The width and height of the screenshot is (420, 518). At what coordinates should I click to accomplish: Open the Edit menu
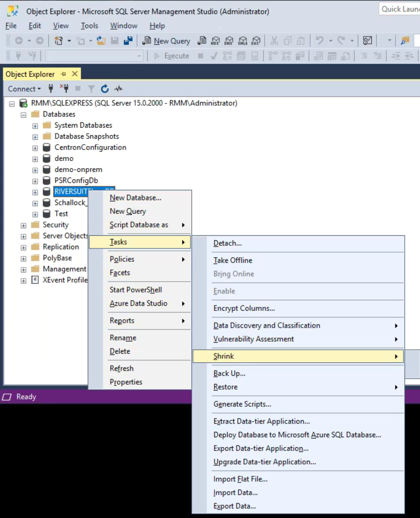(35, 25)
